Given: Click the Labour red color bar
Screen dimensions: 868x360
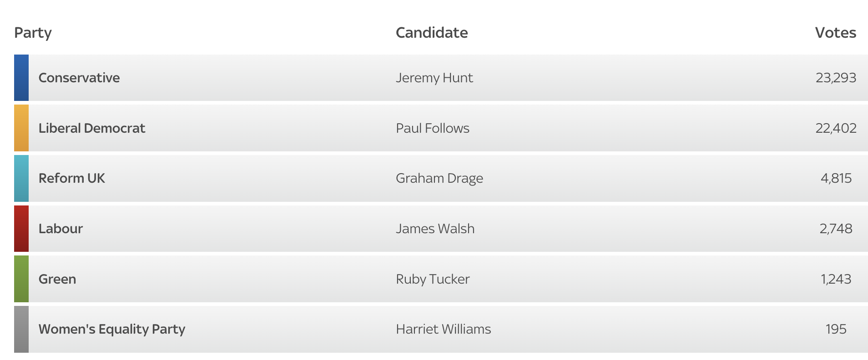Looking at the screenshot, I should (21, 229).
